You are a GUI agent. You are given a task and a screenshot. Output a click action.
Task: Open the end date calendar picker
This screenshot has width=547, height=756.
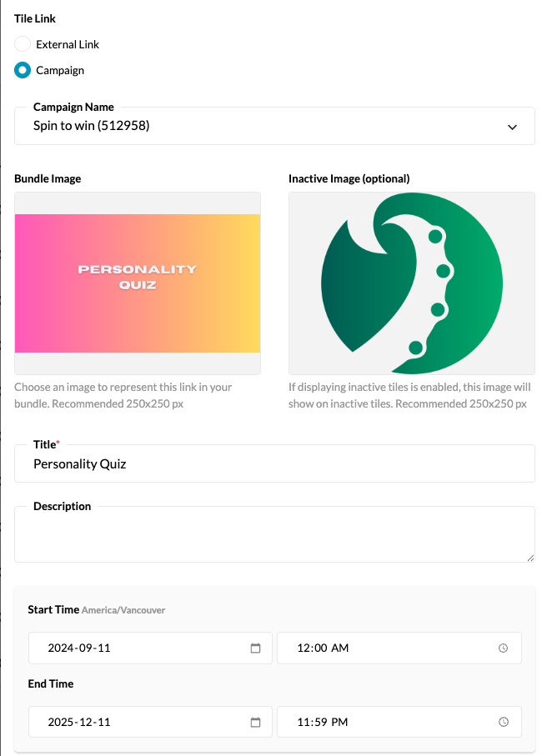(256, 723)
